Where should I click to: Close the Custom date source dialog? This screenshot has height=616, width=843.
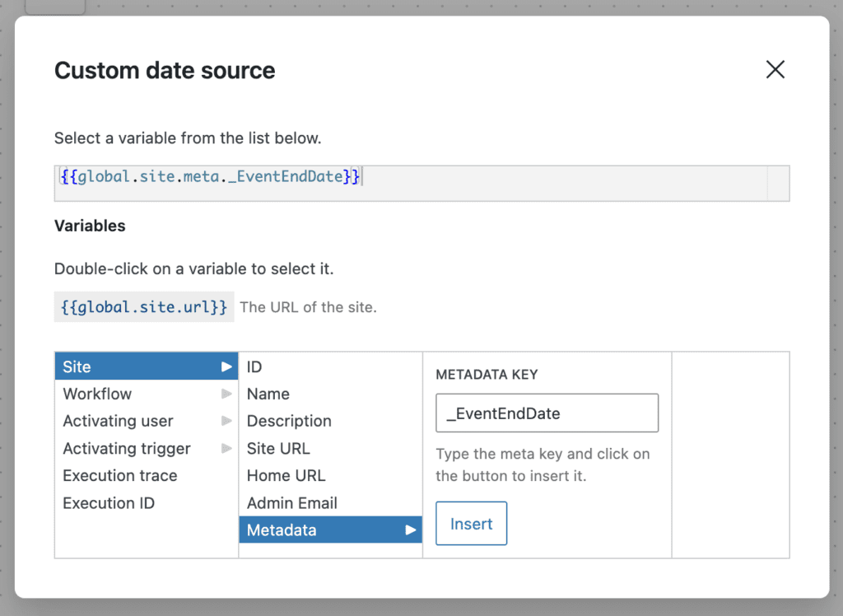pyautogui.click(x=775, y=70)
